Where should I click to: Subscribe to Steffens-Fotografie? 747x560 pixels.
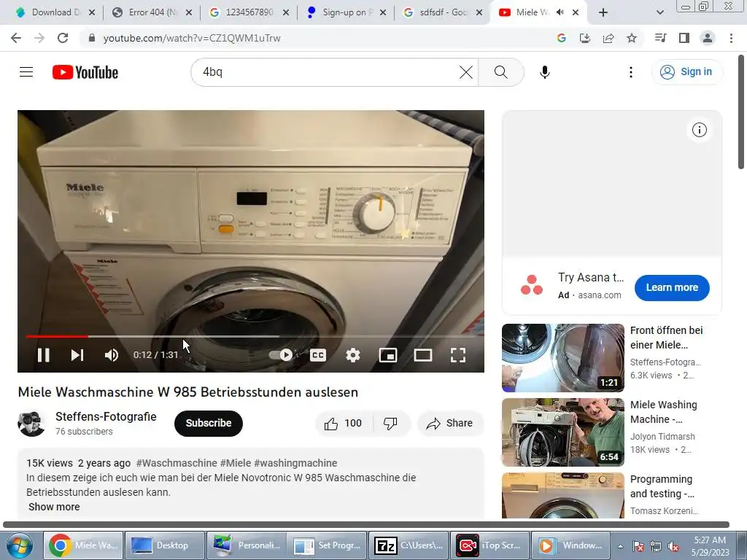(209, 423)
